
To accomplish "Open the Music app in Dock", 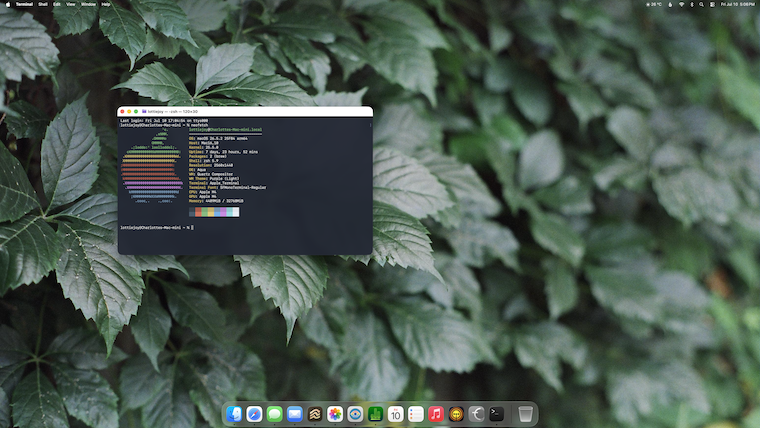I will point(436,414).
